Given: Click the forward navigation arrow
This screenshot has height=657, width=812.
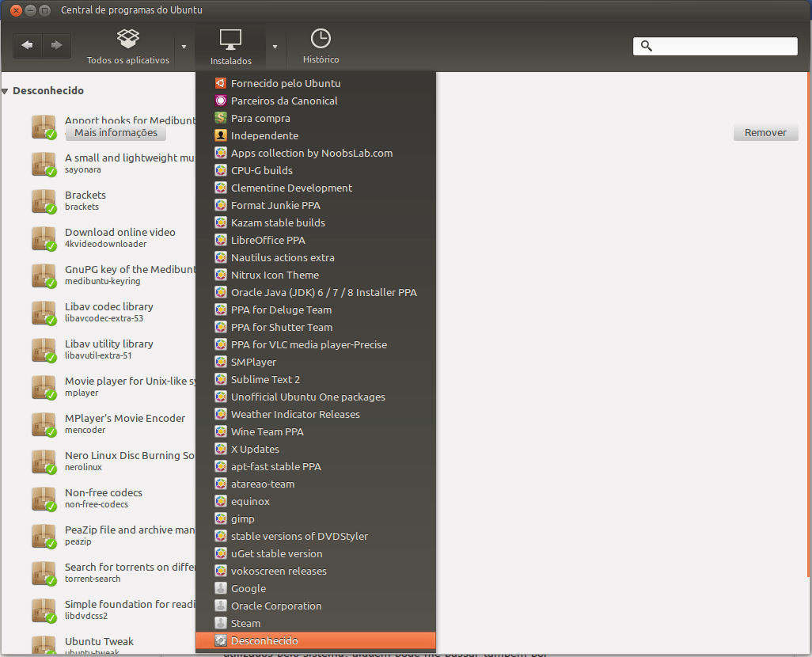Looking at the screenshot, I should coord(56,46).
